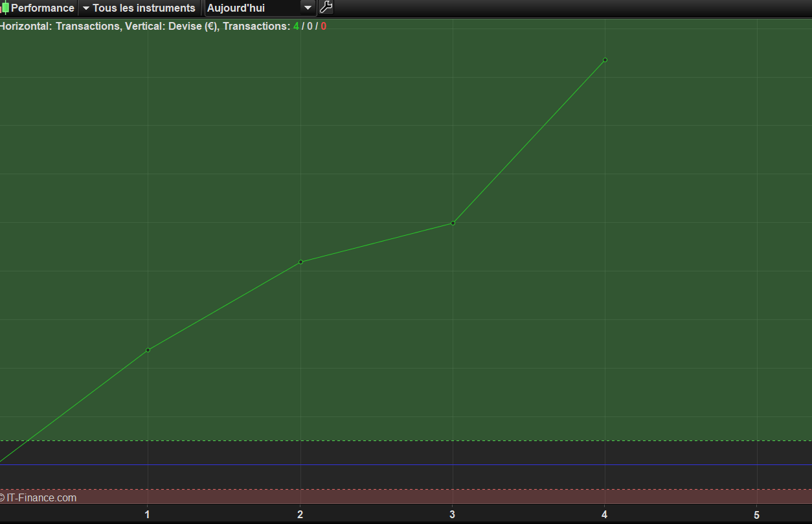This screenshot has width=812, height=524.
Task: Click the green winning transactions count '4'
Action: [x=296, y=27]
